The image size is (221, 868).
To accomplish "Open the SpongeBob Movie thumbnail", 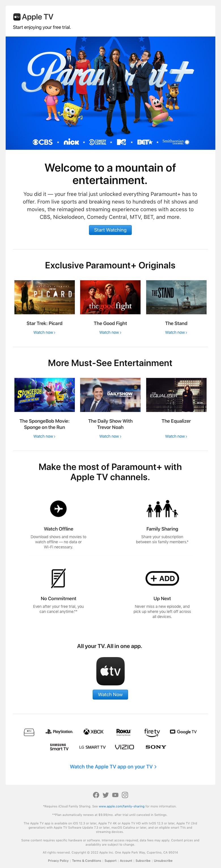I will pos(44,395).
